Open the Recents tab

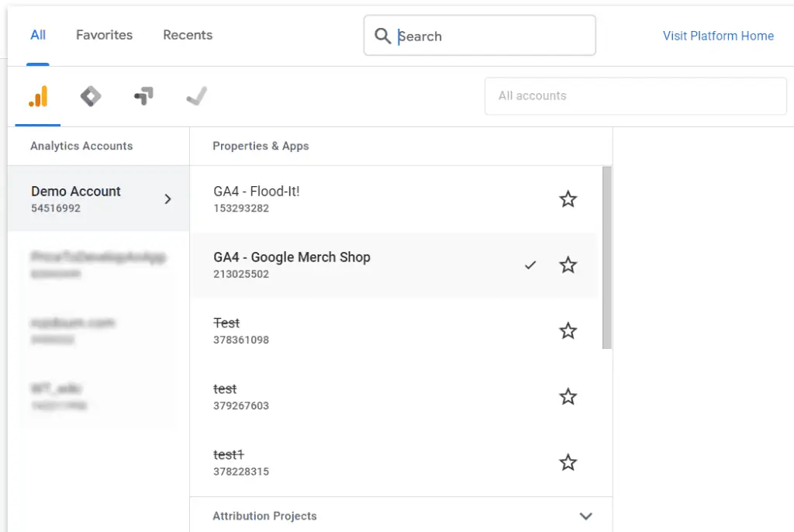click(x=188, y=35)
